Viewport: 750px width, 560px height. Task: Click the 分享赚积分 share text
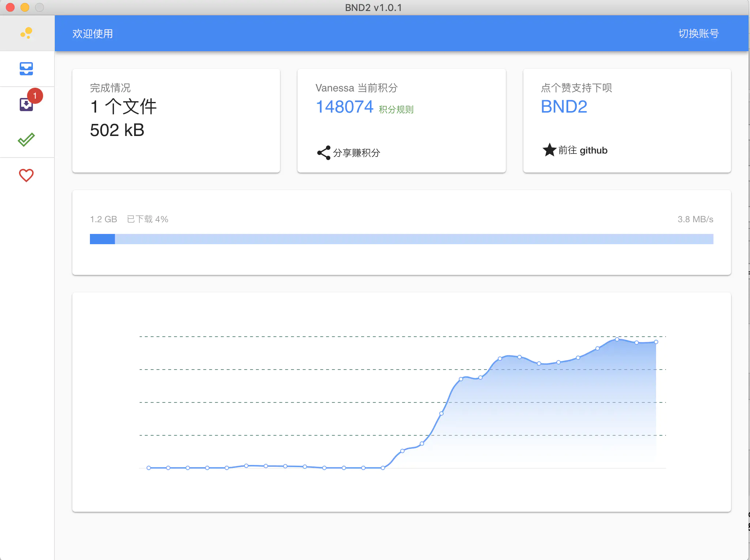tap(356, 153)
